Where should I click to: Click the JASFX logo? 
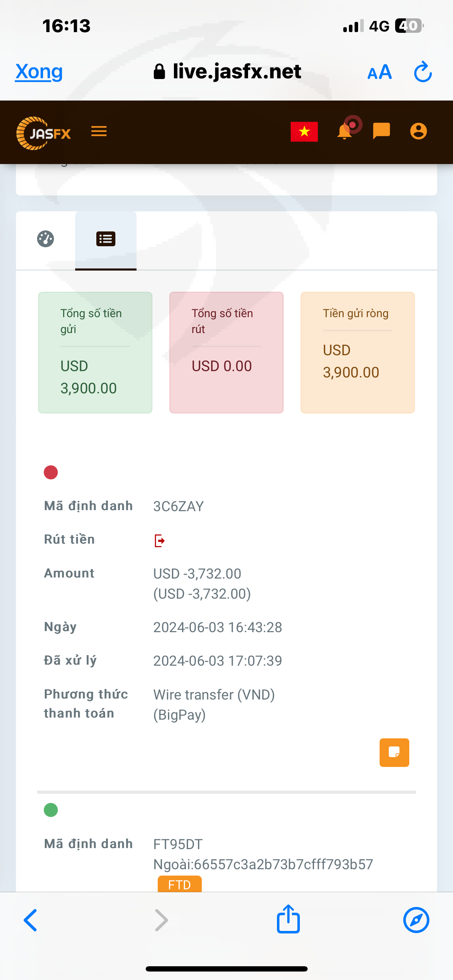pyautogui.click(x=44, y=133)
